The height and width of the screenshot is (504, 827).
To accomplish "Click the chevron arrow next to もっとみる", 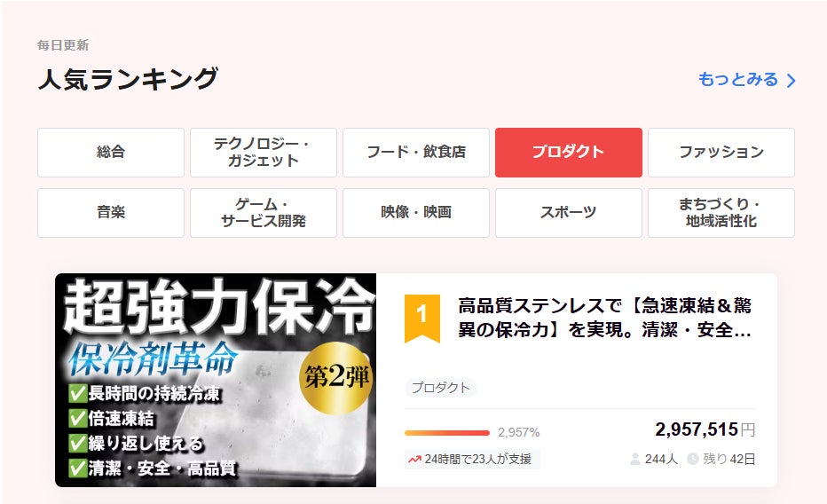I will click(x=791, y=81).
